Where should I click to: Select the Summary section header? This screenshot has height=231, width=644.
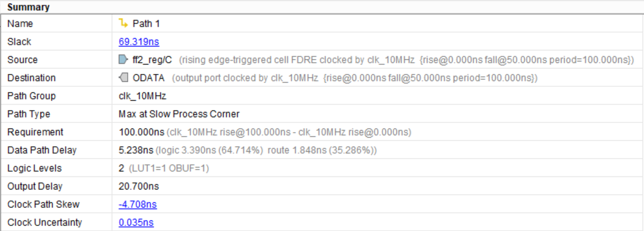[x=28, y=7]
